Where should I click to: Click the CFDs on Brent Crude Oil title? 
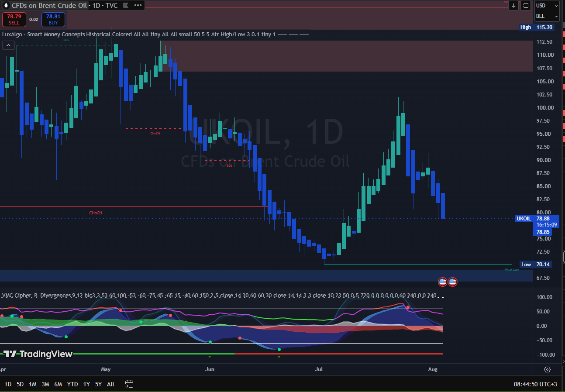click(49, 6)
